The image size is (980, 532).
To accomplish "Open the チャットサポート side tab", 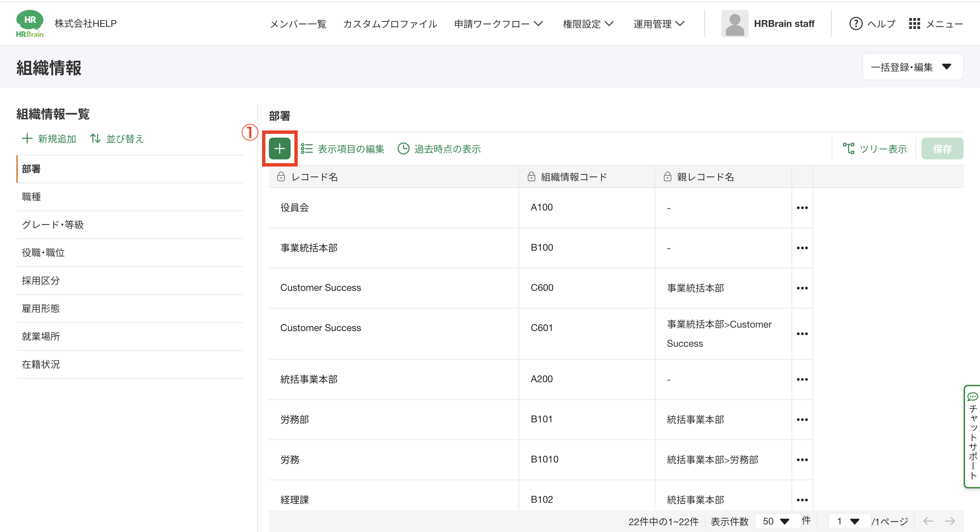I will (x=973, y=436).
